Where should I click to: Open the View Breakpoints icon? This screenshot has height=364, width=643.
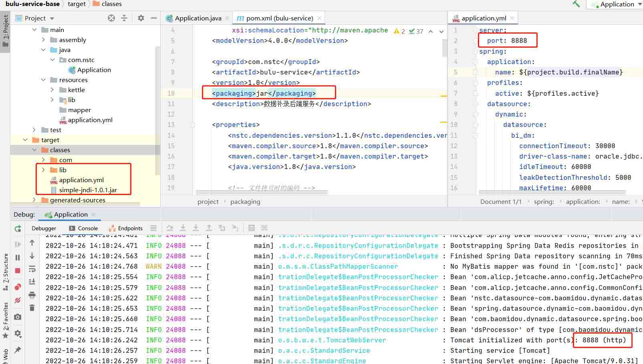coord(18,287)
